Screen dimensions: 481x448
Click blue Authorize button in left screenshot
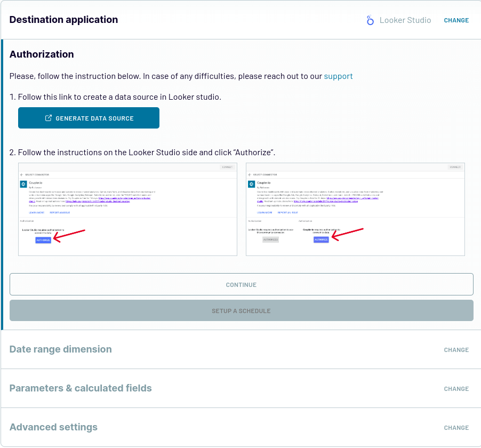pos(43,240)
